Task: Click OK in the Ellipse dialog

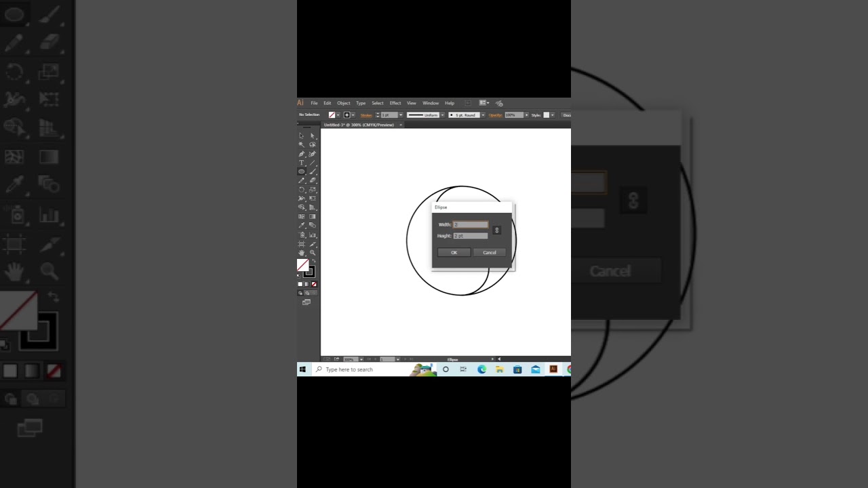Action: pos(454,253)
